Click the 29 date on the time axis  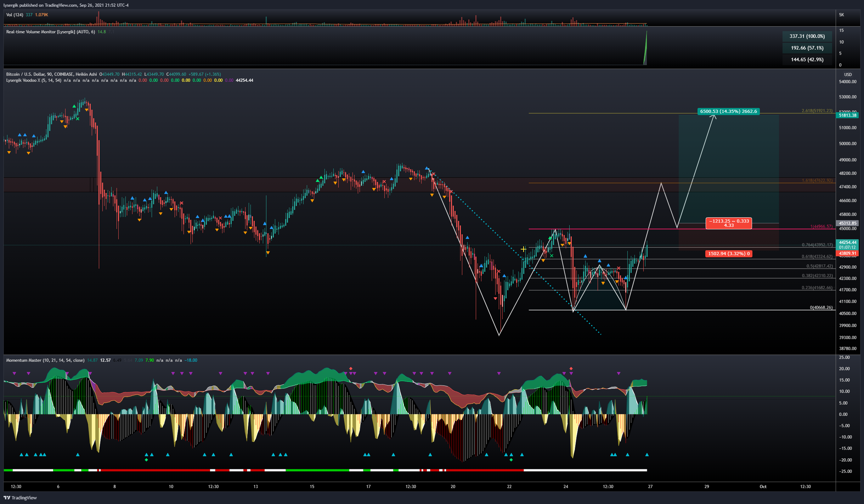pyautogui.click(x=706, y=487)
